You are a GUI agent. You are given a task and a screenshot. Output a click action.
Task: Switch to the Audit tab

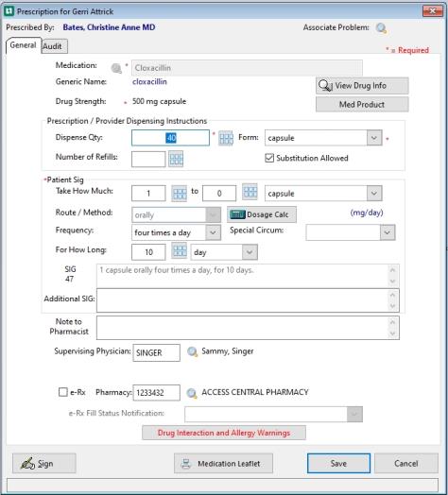pyautogui.click(x=54, y=46)
